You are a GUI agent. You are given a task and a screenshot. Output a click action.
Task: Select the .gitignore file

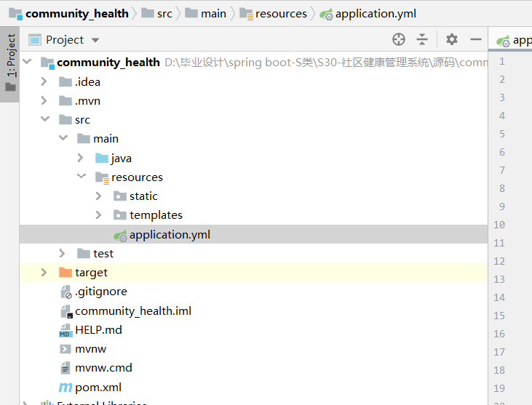[x=100, y=292]
